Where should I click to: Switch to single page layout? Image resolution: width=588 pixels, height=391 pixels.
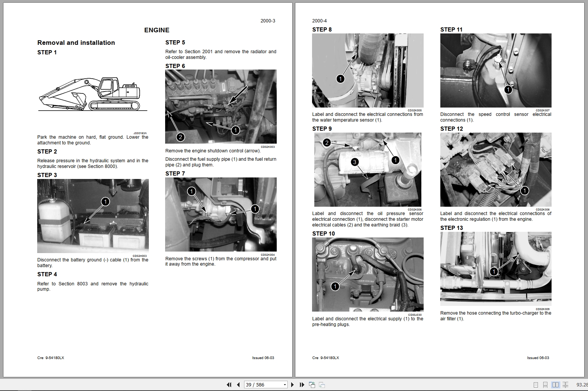click(x=536, y=385)
